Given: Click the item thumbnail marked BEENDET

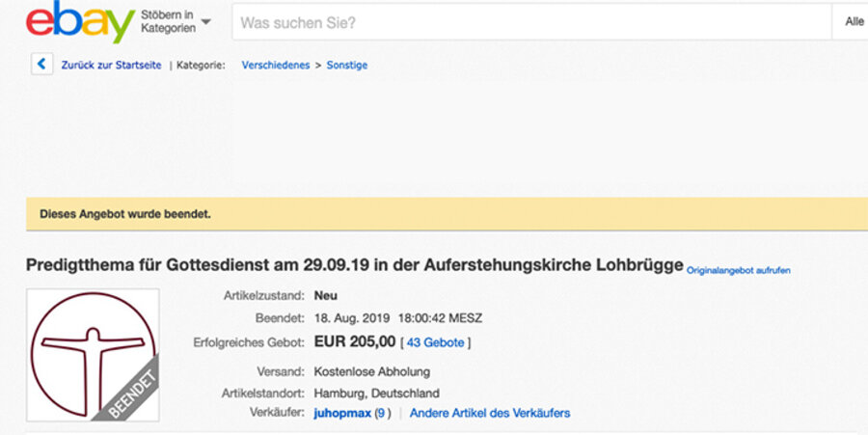Looking at the screenshot, I should point(93,355).
